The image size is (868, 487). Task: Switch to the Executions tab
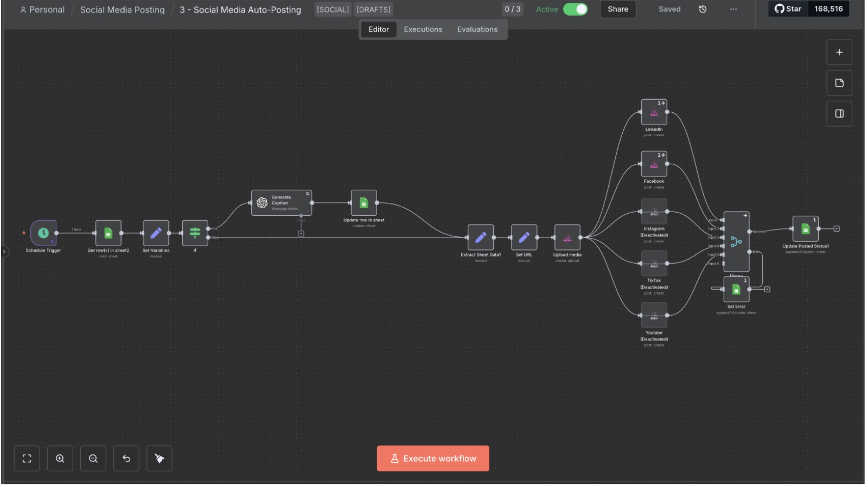pyautogui.click(x=423, y=29)
